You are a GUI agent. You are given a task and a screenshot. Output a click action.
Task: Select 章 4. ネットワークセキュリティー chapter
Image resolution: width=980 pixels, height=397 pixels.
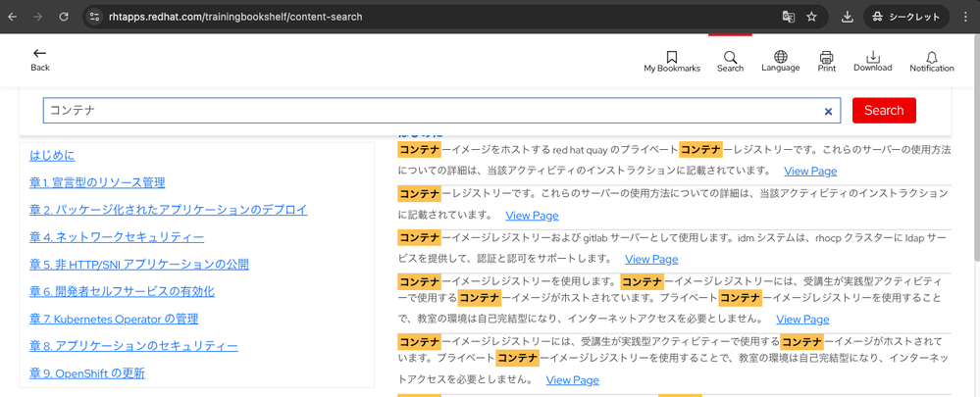click(x=117, y=237)
